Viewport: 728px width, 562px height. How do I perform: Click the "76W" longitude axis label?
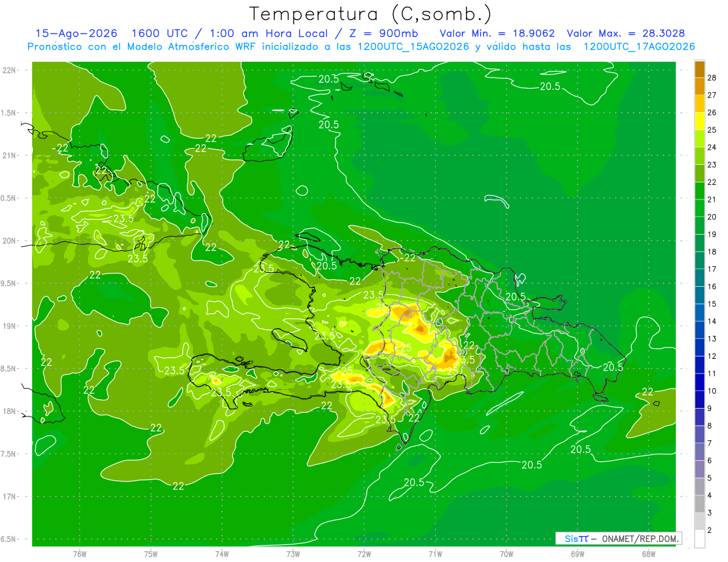[79, 554]
